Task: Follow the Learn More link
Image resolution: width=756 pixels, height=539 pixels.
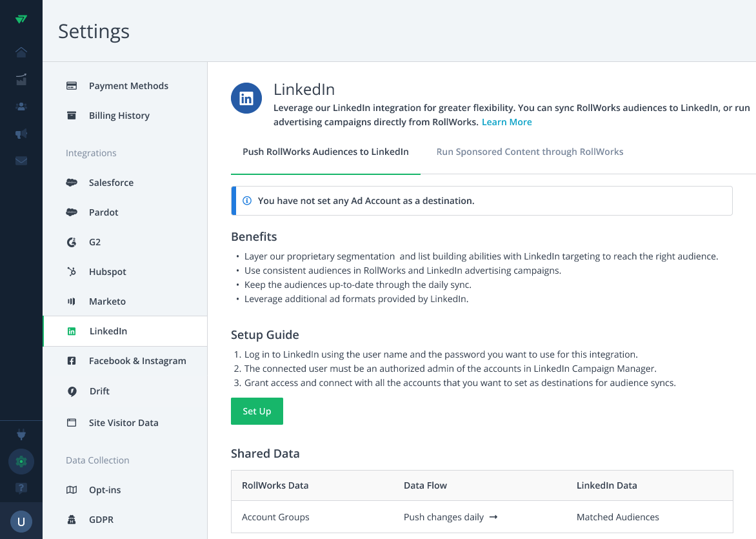Action: pos(507,122)
